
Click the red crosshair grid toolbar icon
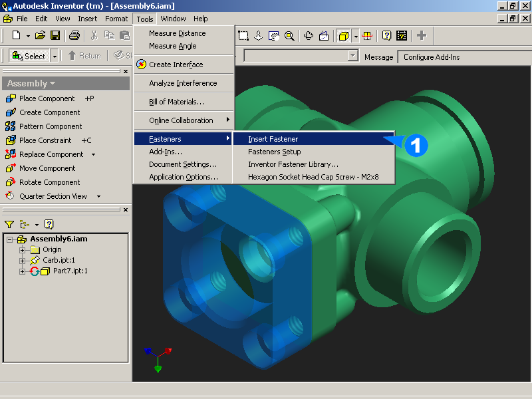(x=367, y=36)
